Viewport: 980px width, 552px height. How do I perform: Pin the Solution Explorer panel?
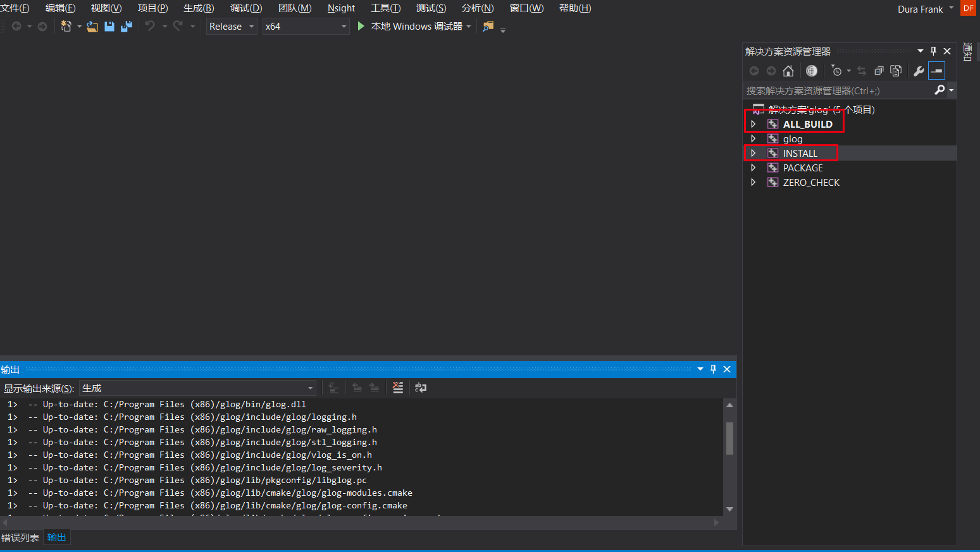tap(933, 51)
